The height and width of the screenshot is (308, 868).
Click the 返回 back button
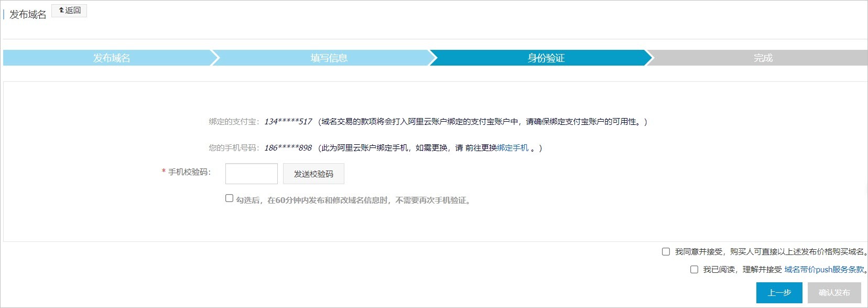coord(69,10)
